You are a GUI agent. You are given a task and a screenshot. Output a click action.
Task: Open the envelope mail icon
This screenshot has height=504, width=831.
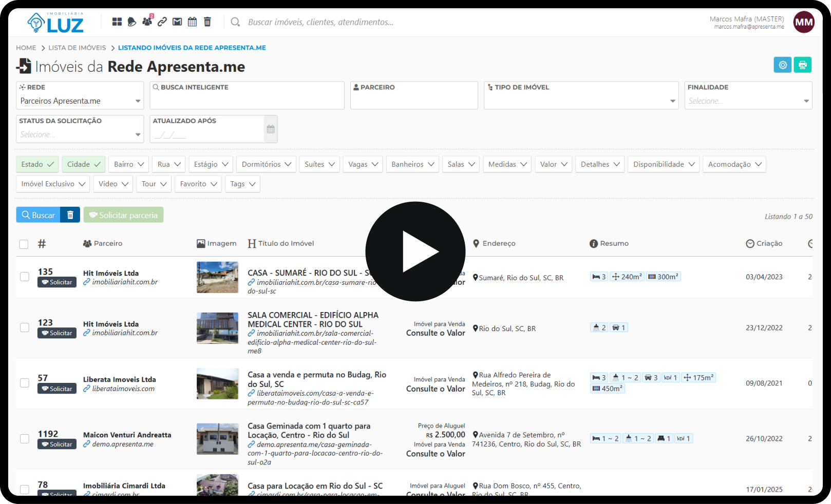[x=177, y=22]
